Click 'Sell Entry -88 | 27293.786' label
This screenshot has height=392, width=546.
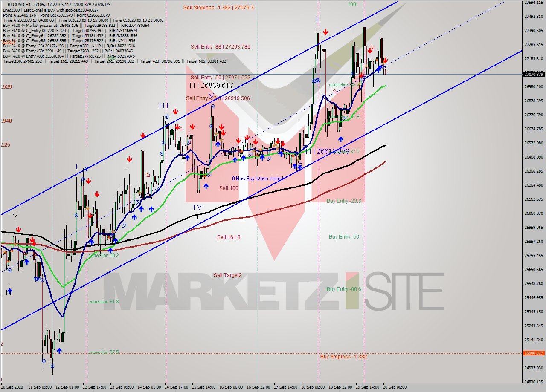[220, 47]
